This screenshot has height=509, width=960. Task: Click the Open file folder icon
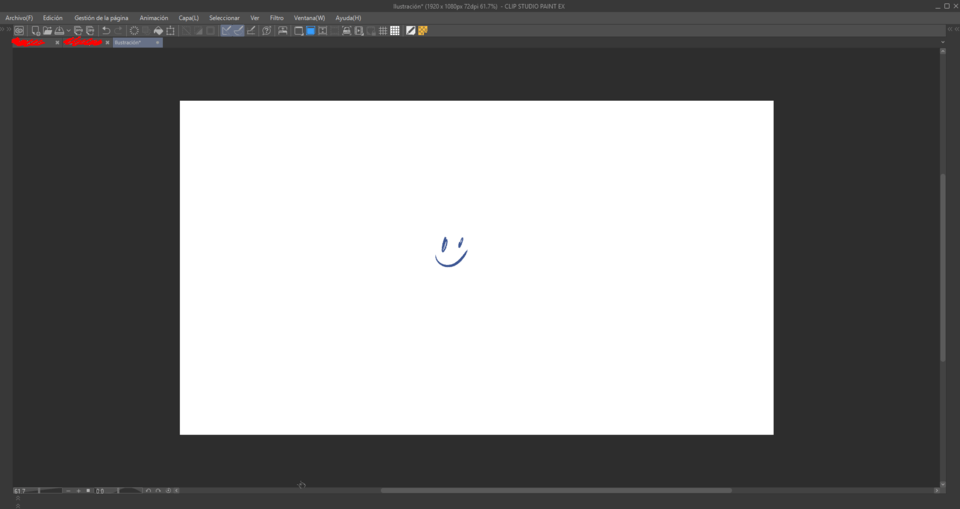click(x=48, y=31)
